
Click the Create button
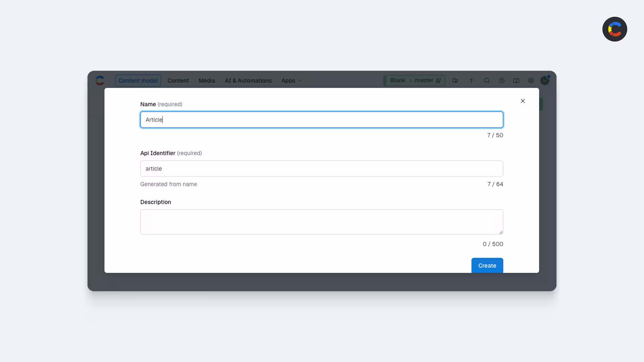[487, 265]
